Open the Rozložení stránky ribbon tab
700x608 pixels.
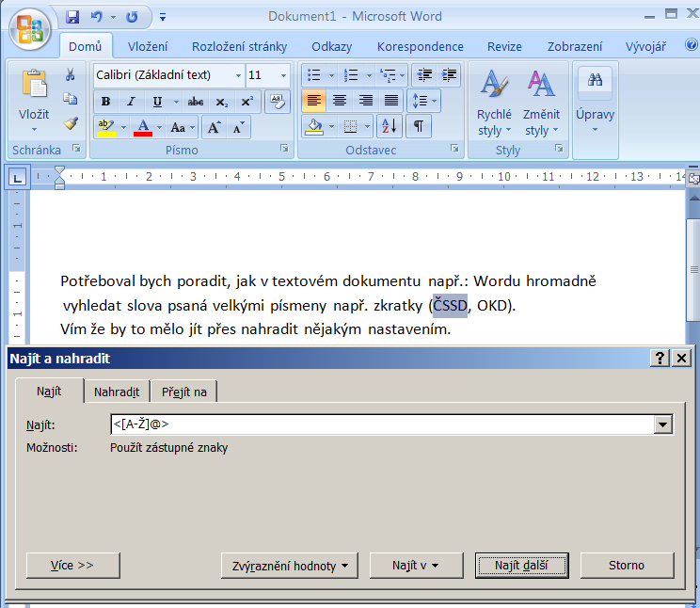point(239,46)
